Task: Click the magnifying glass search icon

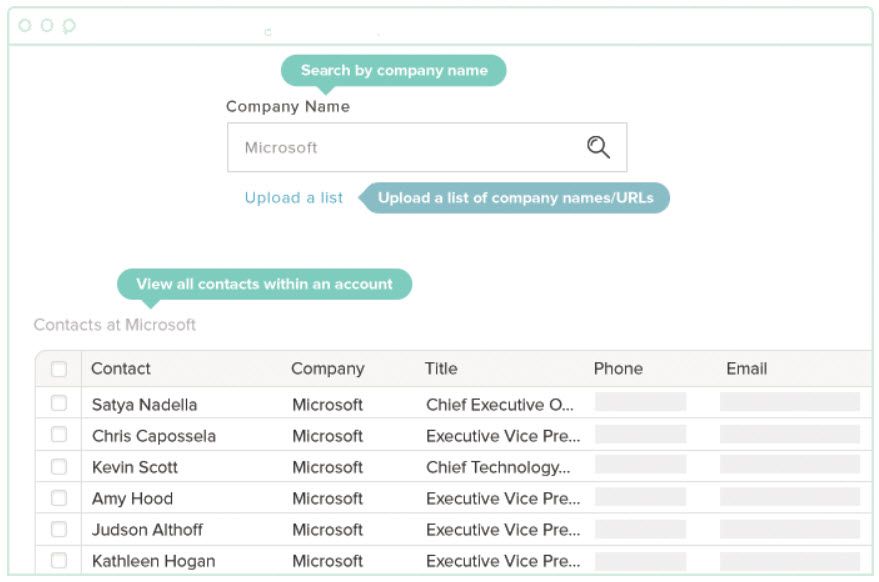Action: click(x=598, y=148)
